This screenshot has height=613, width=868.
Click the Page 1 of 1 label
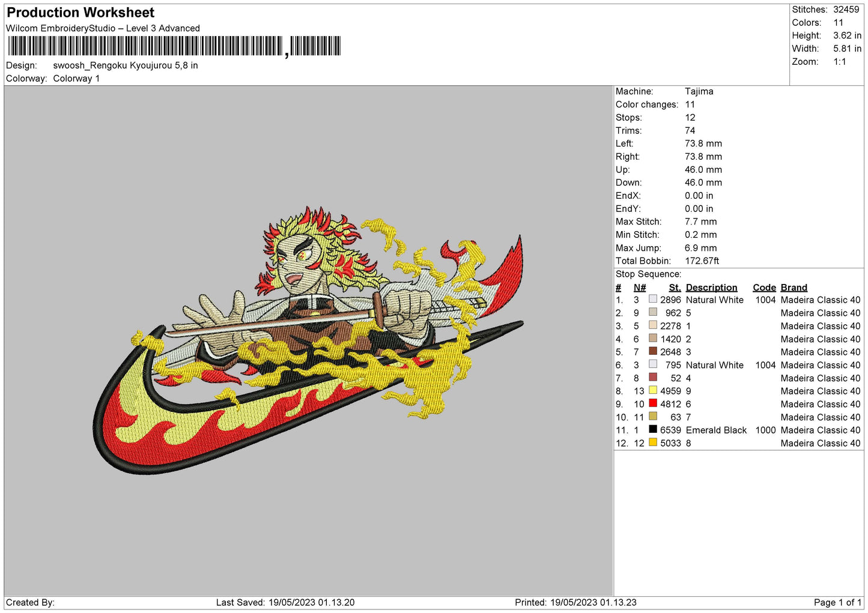837,602
